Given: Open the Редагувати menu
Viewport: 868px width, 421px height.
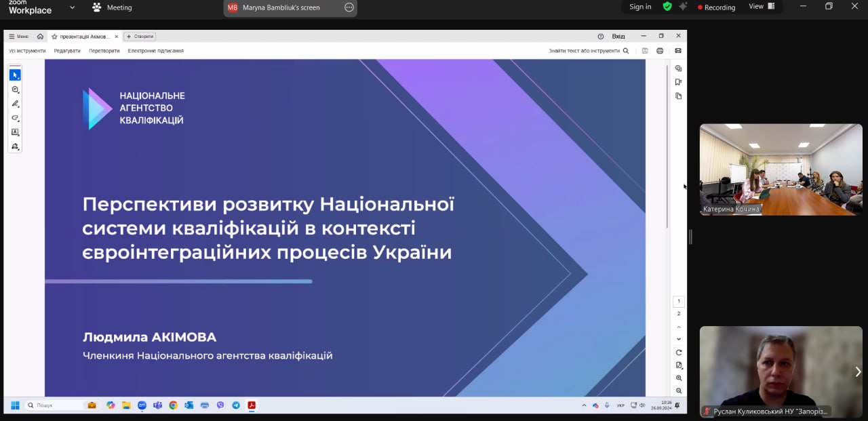Looking at the screenshot, I should tap(67, 51).
